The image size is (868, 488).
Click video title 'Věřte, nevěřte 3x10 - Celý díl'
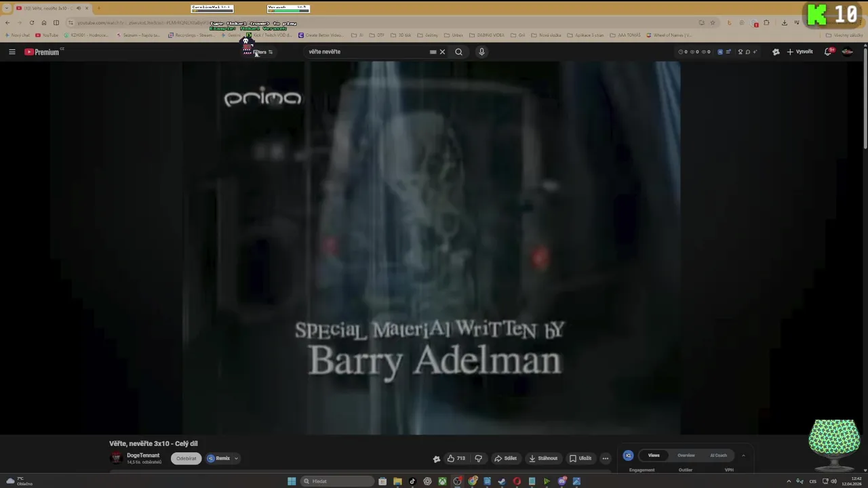153,443
